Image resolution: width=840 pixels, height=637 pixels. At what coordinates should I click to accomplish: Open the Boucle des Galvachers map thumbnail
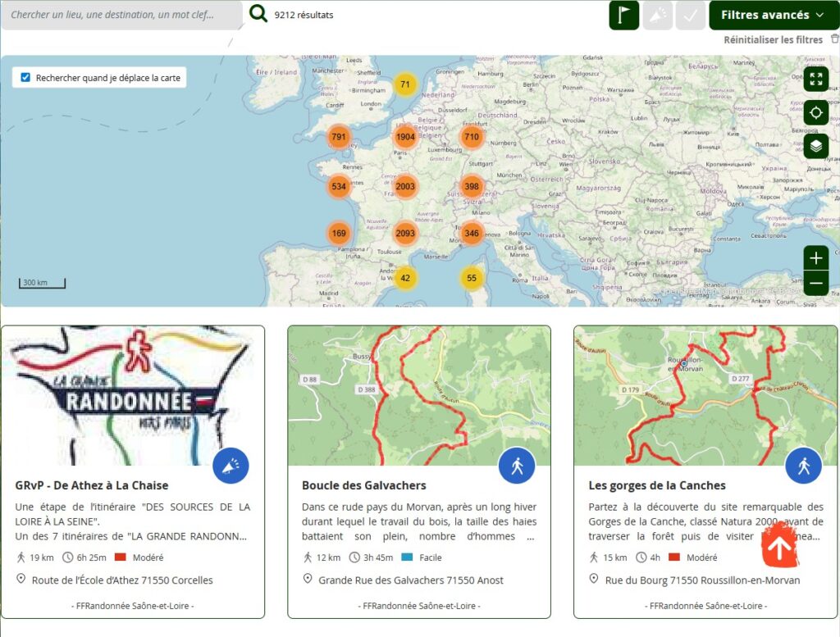point(419,396)
